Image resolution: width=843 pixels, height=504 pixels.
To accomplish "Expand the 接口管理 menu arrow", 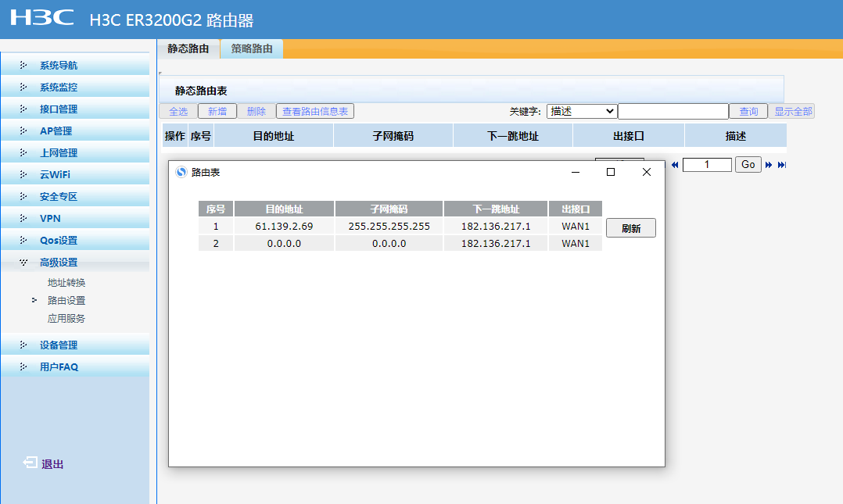I will (23, 109).
